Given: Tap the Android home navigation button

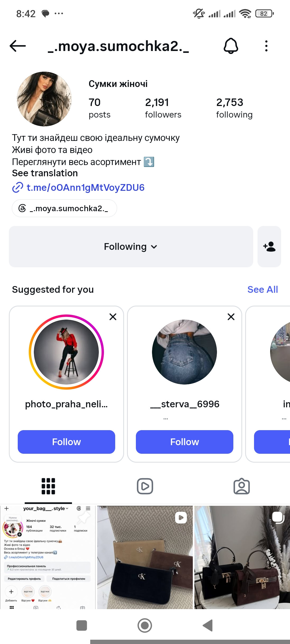Looking at the screenshot, I should pyautogui.click(x=145, y=625).
